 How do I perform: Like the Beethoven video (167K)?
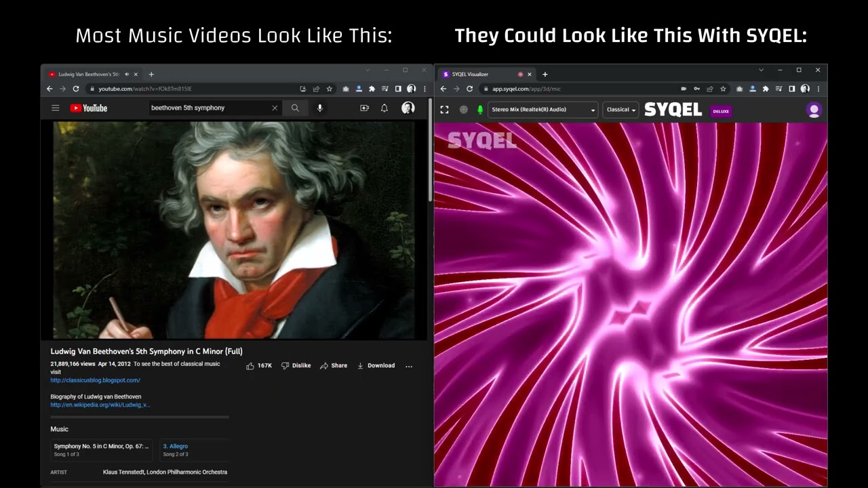[259, 365]
